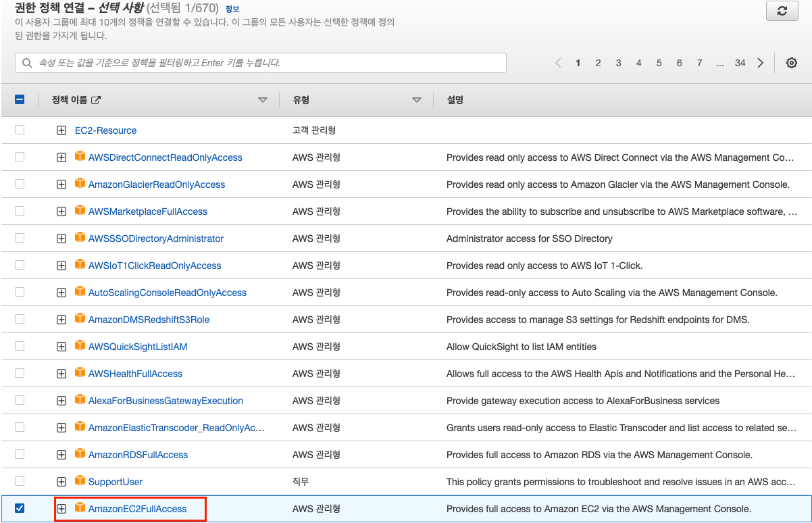The height and width of the screenshot is (523, 812).
Task: Click the orange policy icon for AmazonDMSRedshiftS3Role
Action: pyautogui.click(x=80, y=319)
